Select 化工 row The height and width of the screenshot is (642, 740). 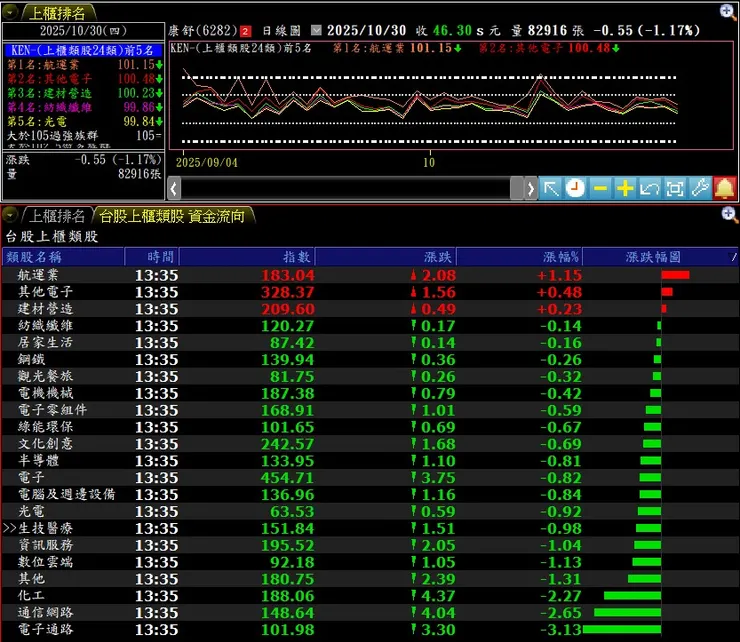click(370, 596)
